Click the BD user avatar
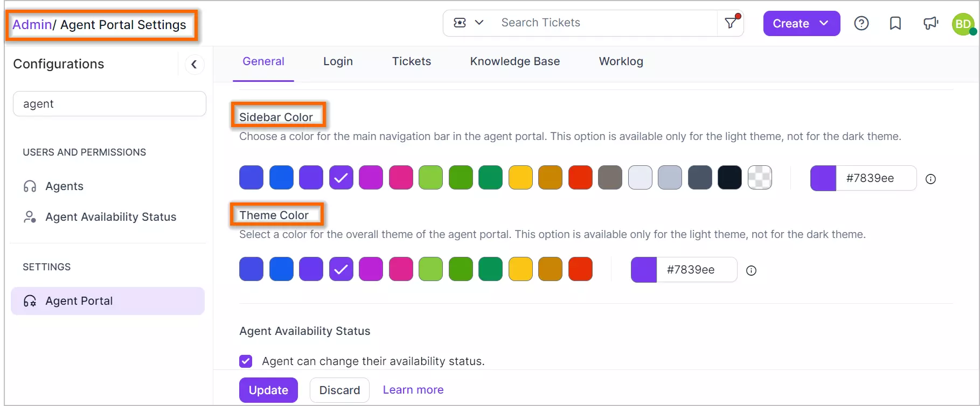This screenshot has width=980, height=406. point(963,24)
